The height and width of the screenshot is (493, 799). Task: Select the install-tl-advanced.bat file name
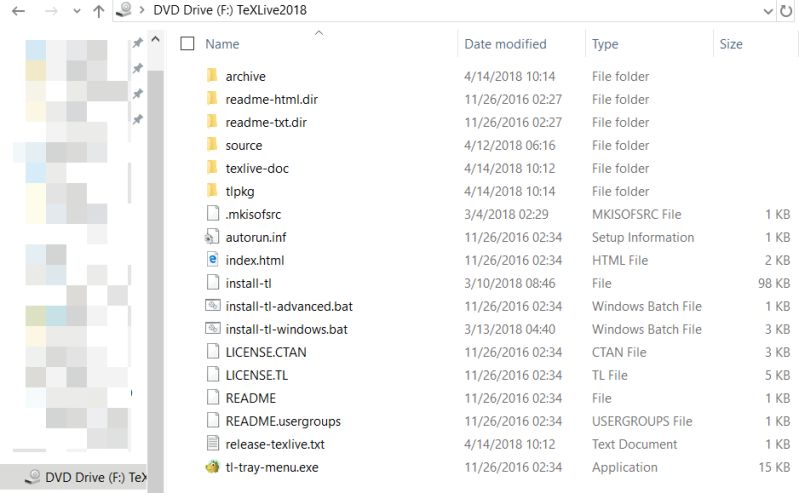(289, 306)
